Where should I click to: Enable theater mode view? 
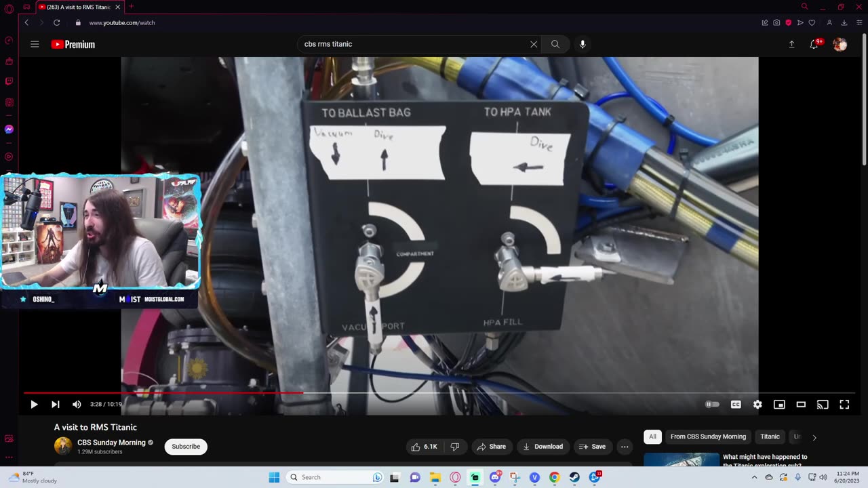click(801, 405)
